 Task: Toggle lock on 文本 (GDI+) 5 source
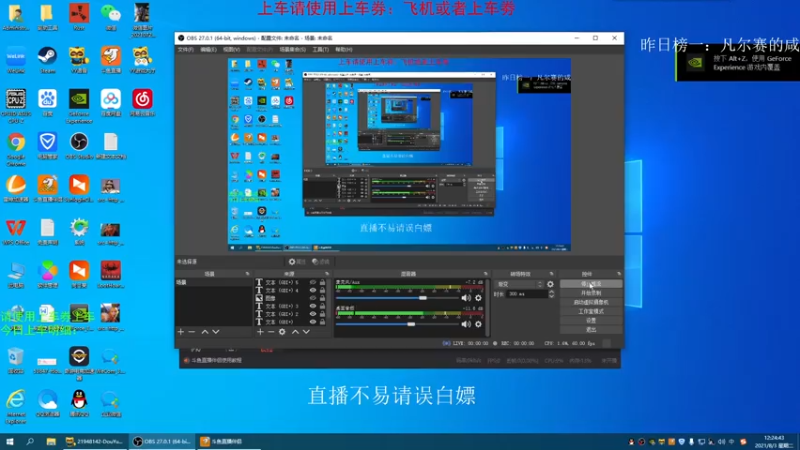[322, 282]
